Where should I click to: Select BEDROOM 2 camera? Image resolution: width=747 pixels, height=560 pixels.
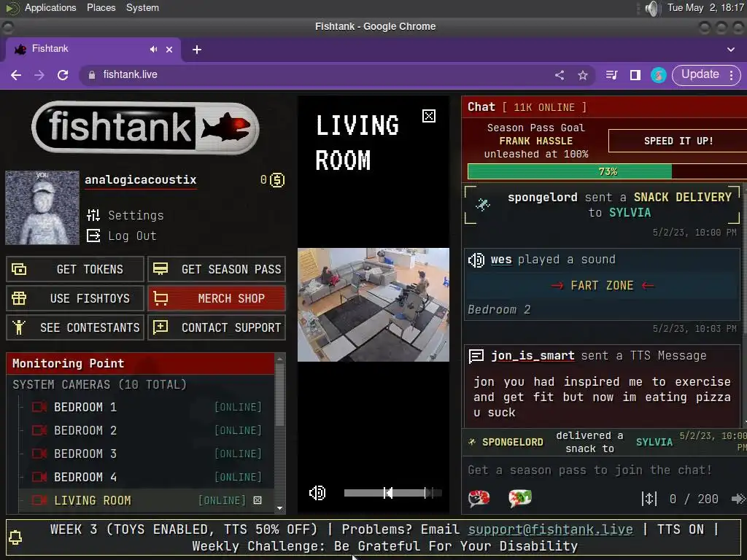coord(146,430)
